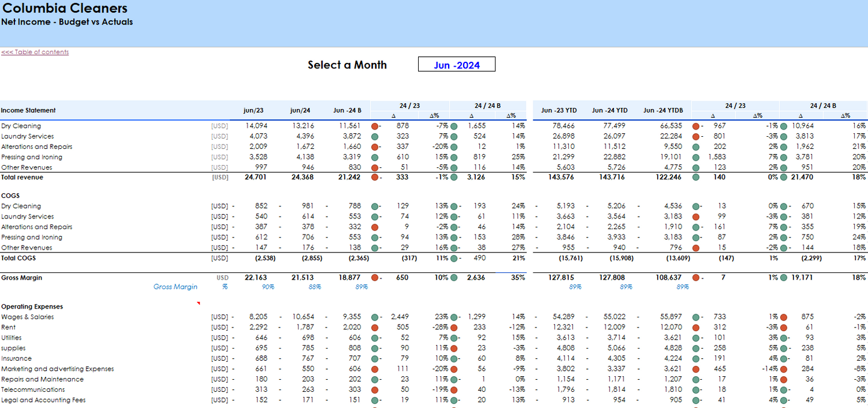This screenshot has height=408, width=868.
Task: Click red dot in Telecommunications monthly 24/23
Action: click(375, 390)
